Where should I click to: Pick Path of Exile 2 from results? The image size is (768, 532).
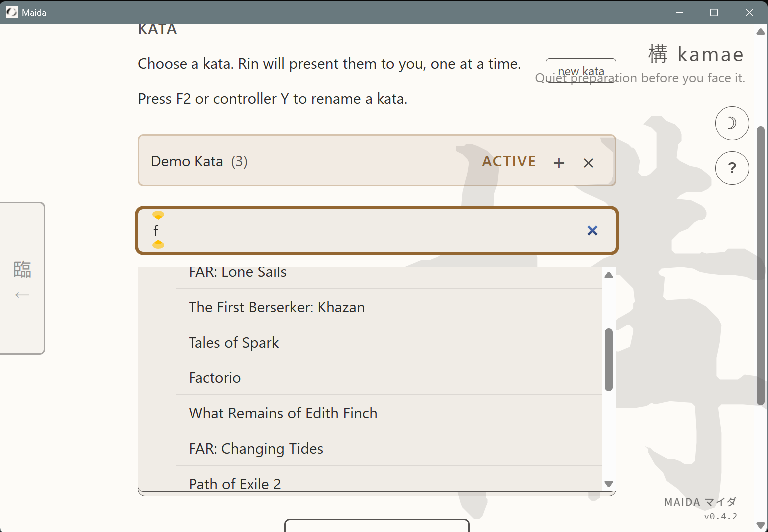(234, 483)
